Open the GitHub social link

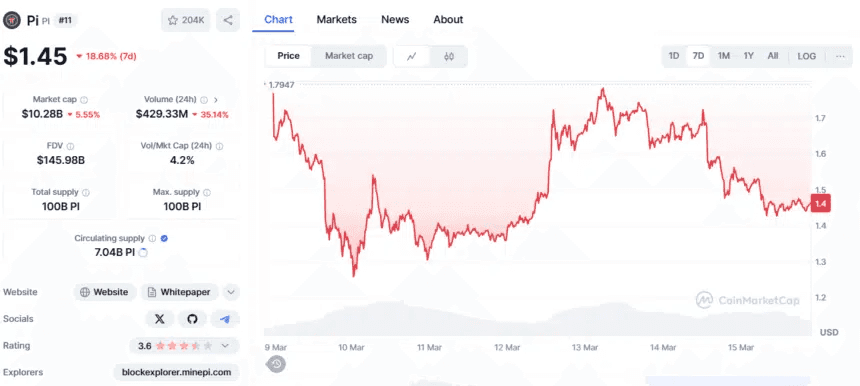tap(192, 319)
